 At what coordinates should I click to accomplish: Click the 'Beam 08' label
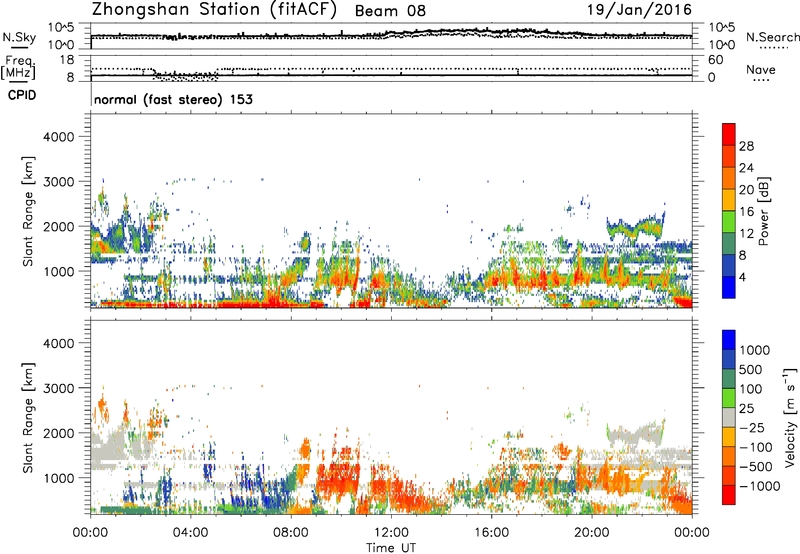coord(390,11)
